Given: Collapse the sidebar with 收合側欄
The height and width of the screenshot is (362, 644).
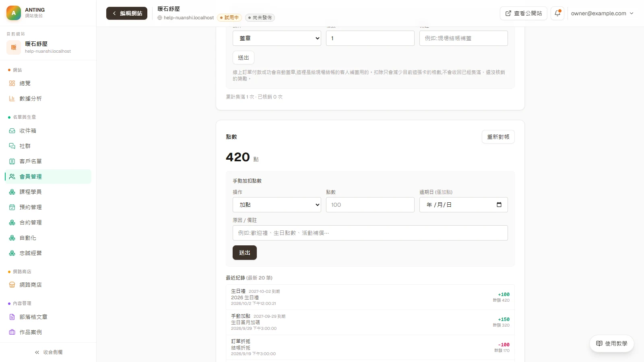Looking at the screenshot, I should click(x=48, y=352).
